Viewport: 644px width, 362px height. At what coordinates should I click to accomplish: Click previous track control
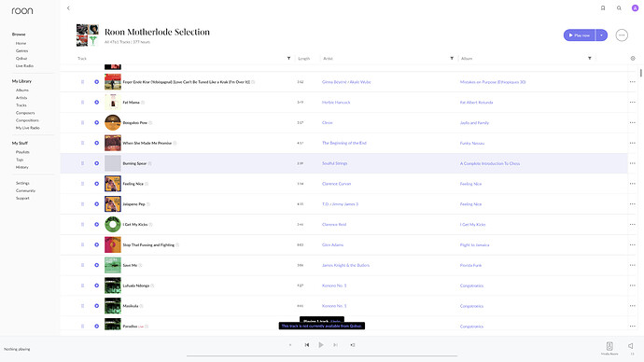tap(307, 345)
